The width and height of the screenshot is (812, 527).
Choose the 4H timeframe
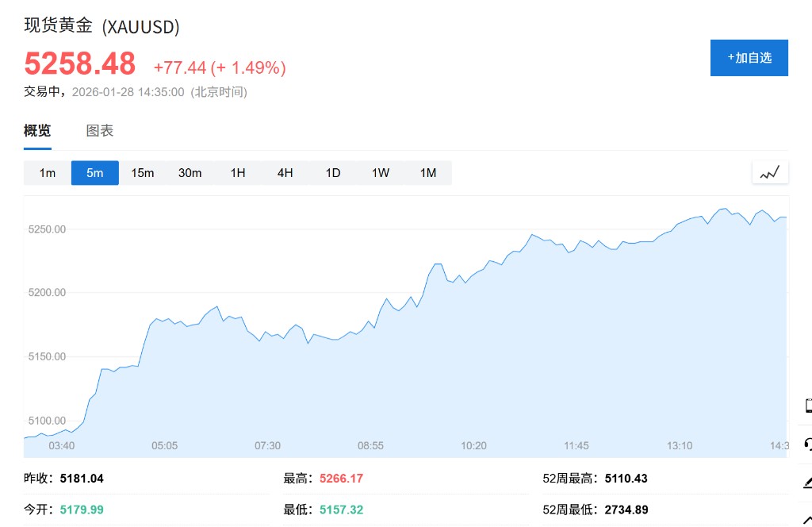pos(285,173)
